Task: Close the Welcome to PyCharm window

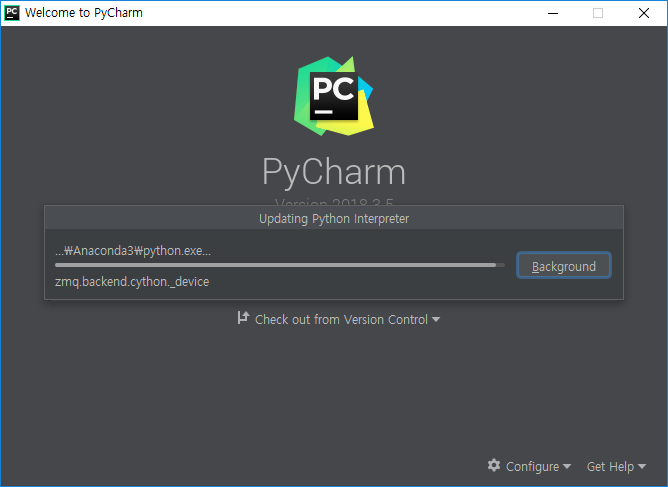Action: click(644, 13)
